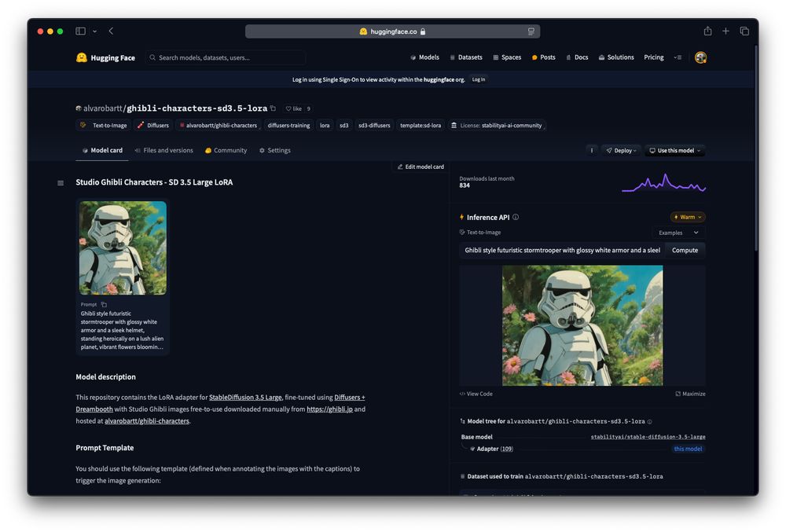The width and height of the screenshot is (786, 532).
Task: Click the alvarobartt username in title
Action: [103, 108]
